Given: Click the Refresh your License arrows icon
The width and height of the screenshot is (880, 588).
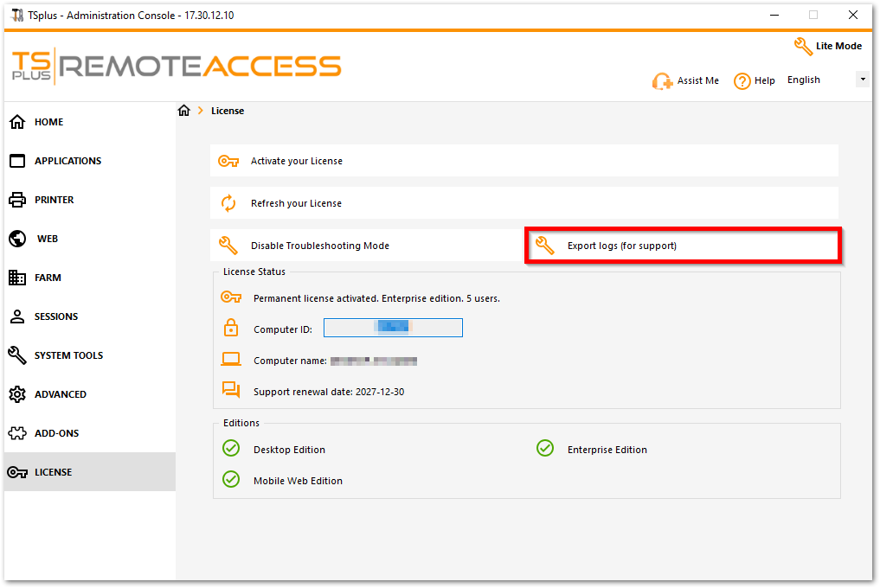Looking at the screenshot, I should tap(228, 203).
